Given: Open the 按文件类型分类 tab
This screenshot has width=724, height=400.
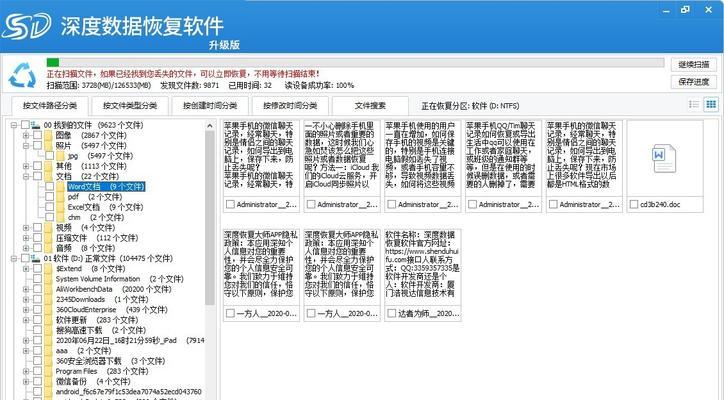Looking at the screenshot, I should 130,106.
